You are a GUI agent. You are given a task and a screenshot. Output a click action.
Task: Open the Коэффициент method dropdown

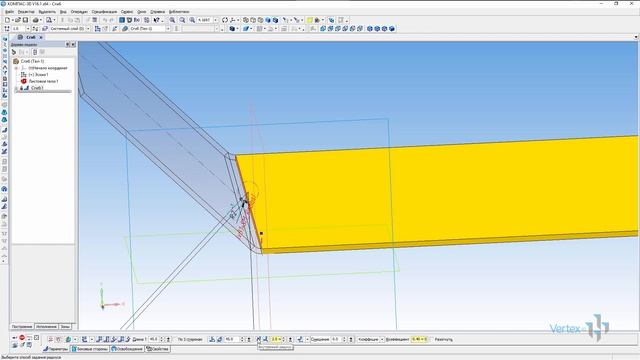coord(382,339)
